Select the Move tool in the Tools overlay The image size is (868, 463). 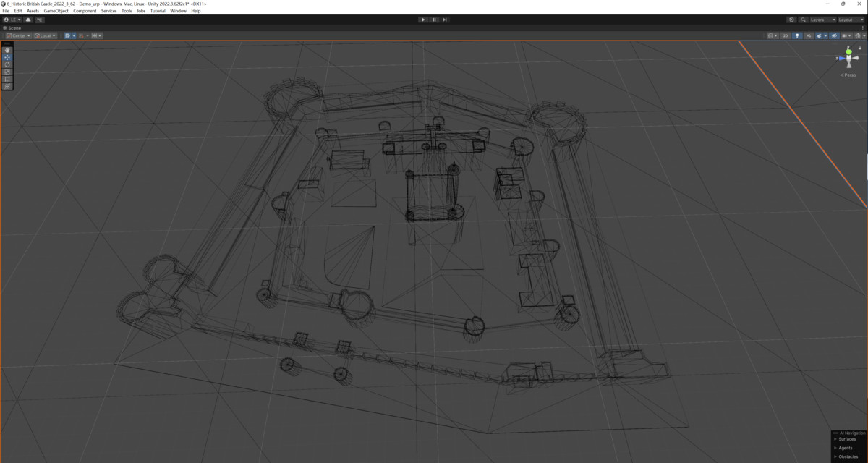click(7, 57)
